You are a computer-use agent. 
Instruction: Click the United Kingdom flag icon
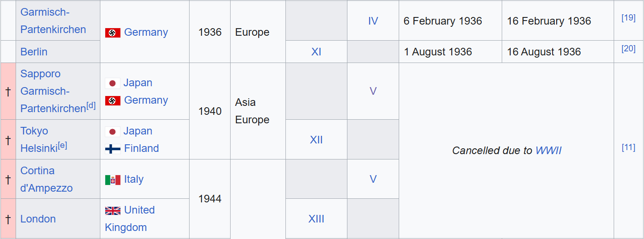[x=113, y=210]
